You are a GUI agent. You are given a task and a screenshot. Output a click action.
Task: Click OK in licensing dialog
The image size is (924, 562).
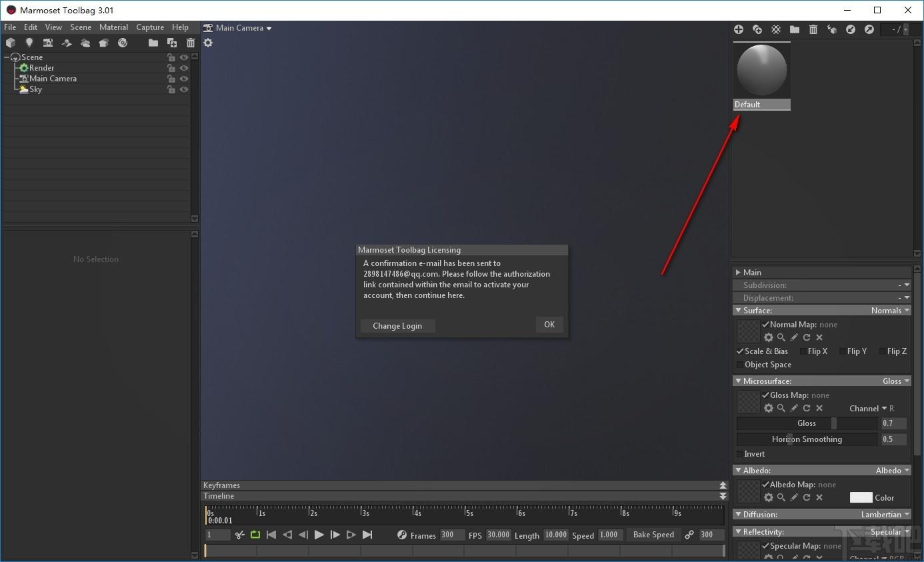coord(549,325)
